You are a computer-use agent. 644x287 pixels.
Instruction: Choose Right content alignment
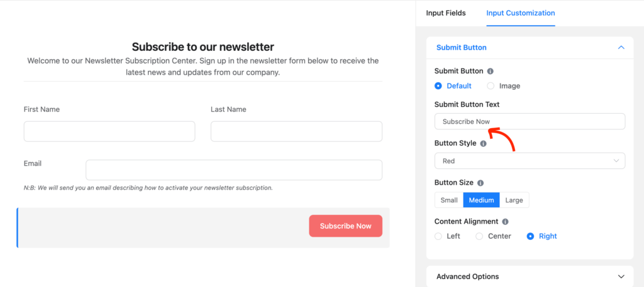tap(530, 236)
